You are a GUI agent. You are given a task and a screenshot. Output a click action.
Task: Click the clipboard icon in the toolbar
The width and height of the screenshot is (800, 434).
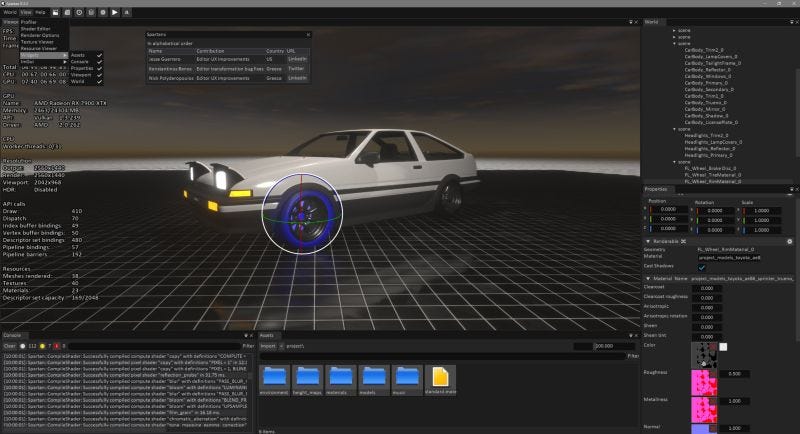pos(91,12)
